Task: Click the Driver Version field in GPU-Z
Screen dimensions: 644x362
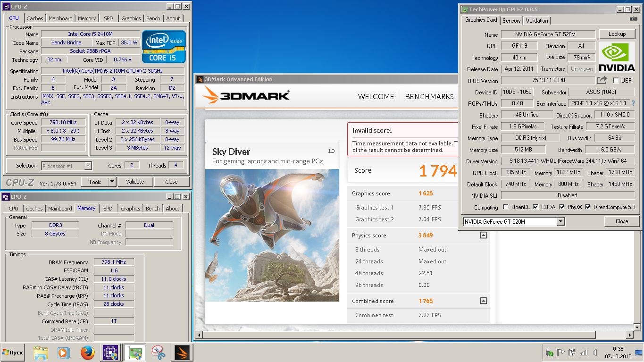Action: tap(568, 161)
